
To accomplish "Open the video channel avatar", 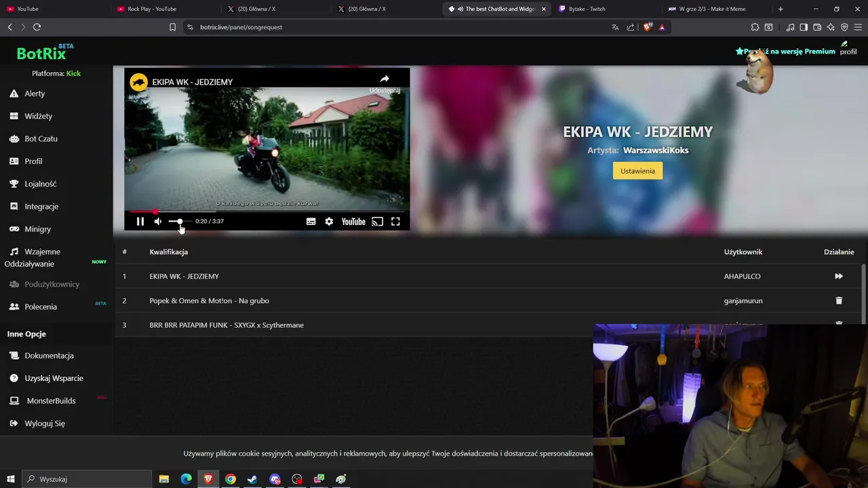I will (139, 82).
